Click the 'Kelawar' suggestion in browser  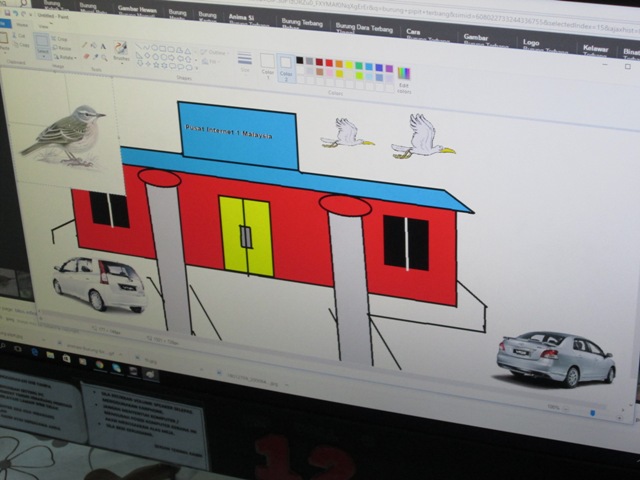coord(596,49)
